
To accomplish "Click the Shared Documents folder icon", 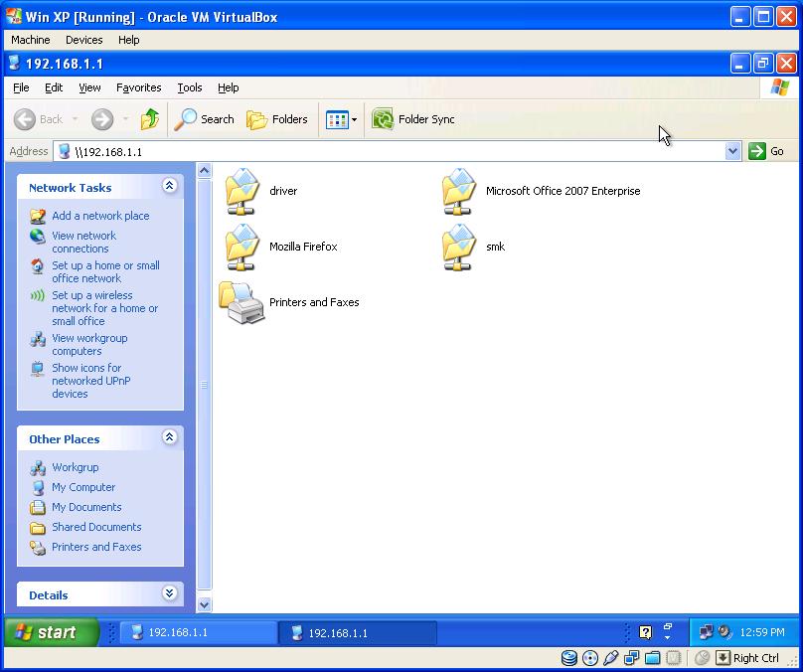I will point(38,528).
